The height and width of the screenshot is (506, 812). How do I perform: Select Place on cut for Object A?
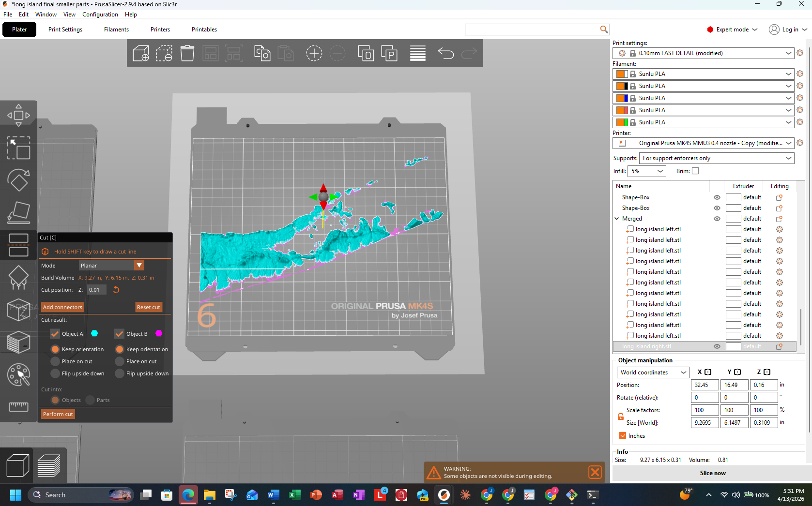pos(55,361)
